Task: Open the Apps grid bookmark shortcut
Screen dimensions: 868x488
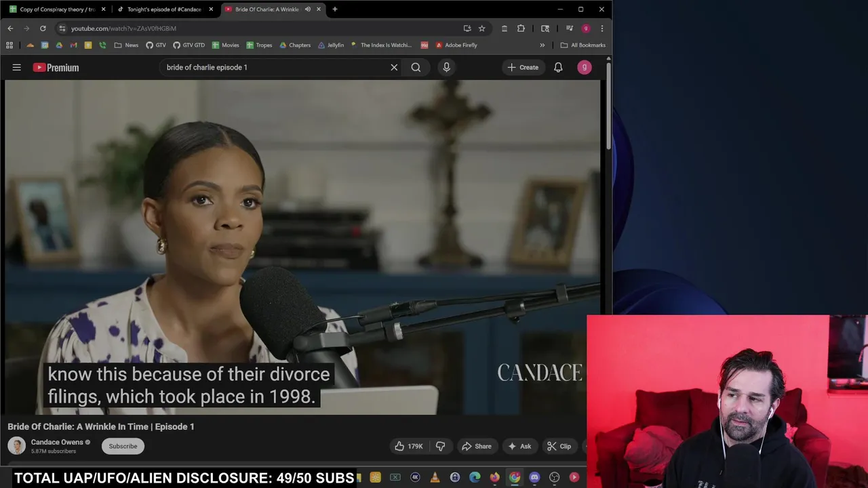Action: coord(9,45)
